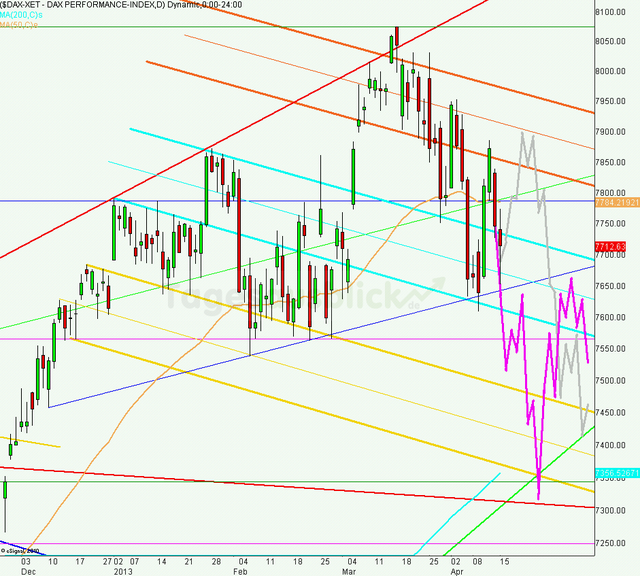Select the Apr marker on time axis
Screen dimensions: 640x576
[x=458, y=570]
